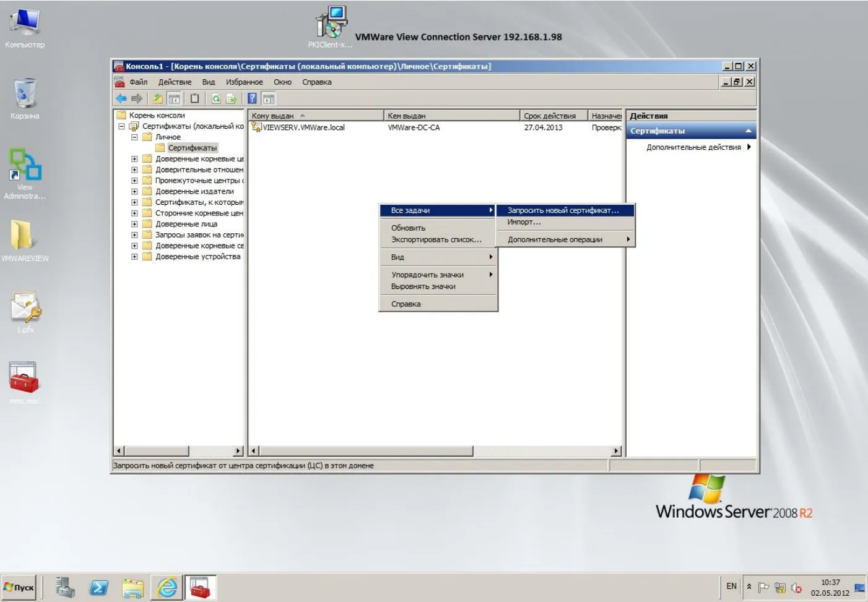Click the Up one level toolbar icon
This screenshot has width=868, height=602.
click(158, 98)
